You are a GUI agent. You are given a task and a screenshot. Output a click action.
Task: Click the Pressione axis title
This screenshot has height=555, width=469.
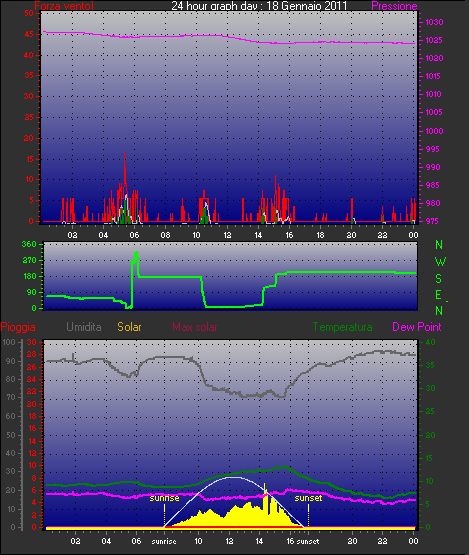point(394,6)
